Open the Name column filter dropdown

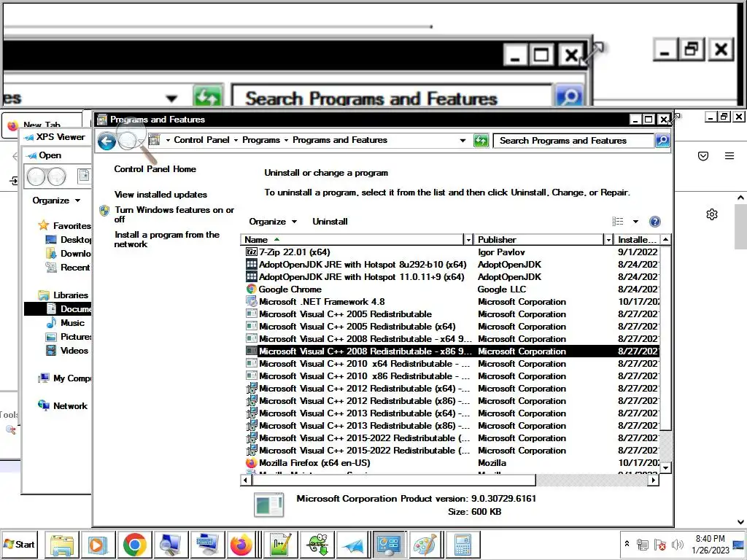(x=468, y=239)
